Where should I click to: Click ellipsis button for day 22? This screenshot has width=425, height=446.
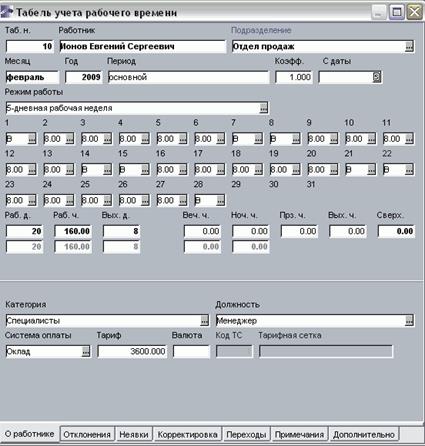tap(409, 170)
